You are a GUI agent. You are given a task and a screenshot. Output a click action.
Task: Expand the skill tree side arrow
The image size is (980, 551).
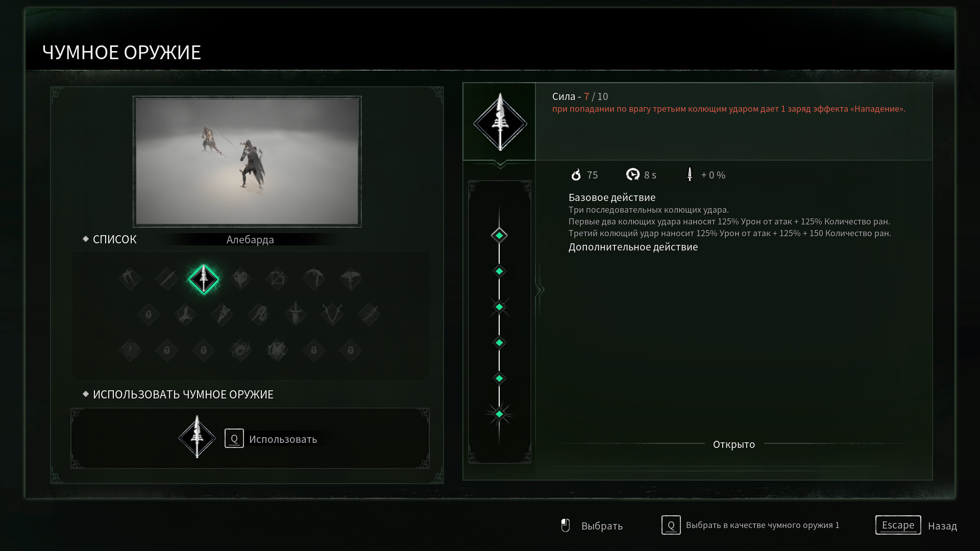point(540,290)
